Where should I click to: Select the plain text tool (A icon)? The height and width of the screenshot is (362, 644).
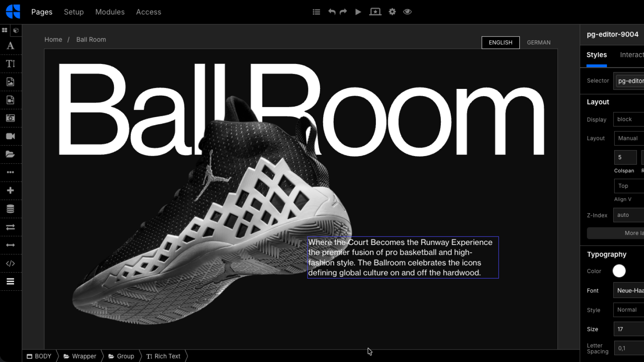[10, 46]
